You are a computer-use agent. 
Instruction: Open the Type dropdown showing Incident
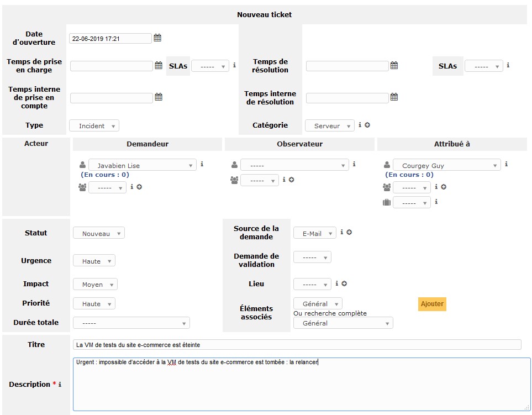pos(94,125)
